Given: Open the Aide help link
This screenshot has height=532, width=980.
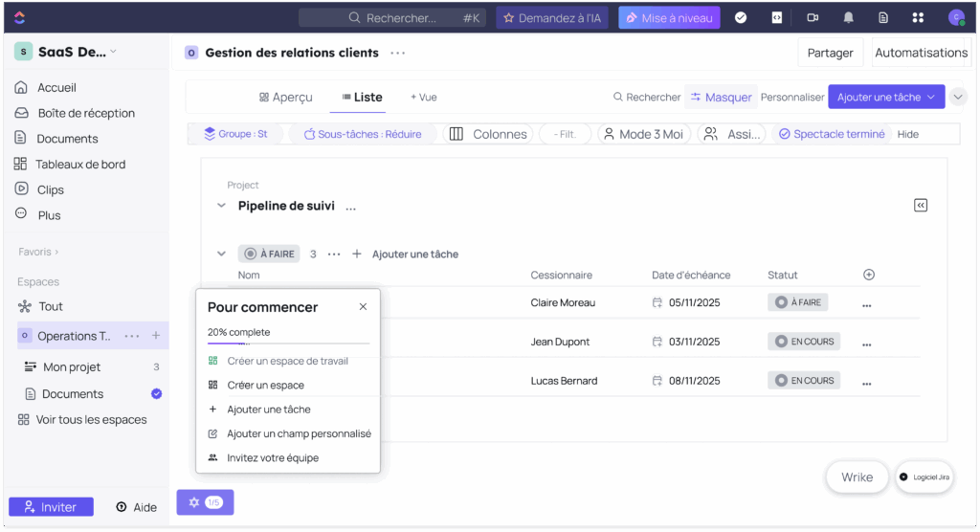Looking at the screenshot, I should (136, 507).
